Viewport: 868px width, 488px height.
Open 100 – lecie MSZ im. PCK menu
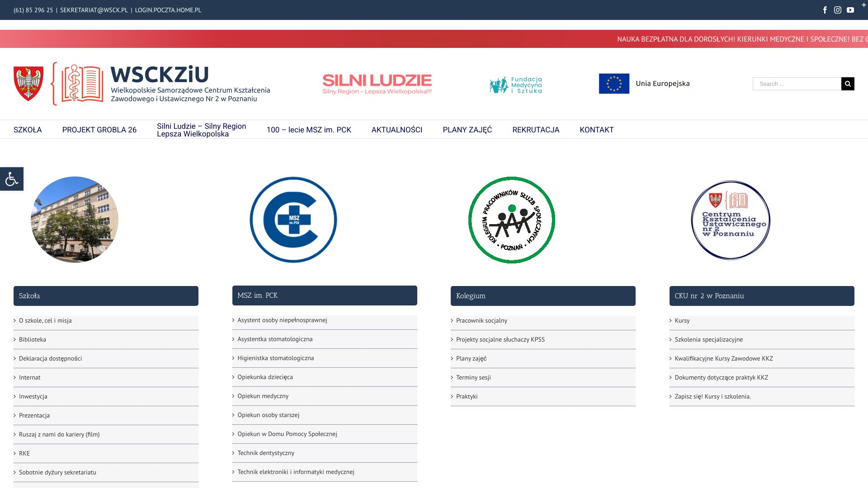click(x=309, y=130)
